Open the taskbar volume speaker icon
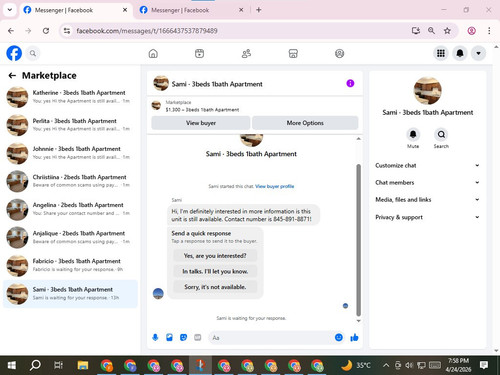This screenshot has height=375, width=500. [x=409, y=365]
